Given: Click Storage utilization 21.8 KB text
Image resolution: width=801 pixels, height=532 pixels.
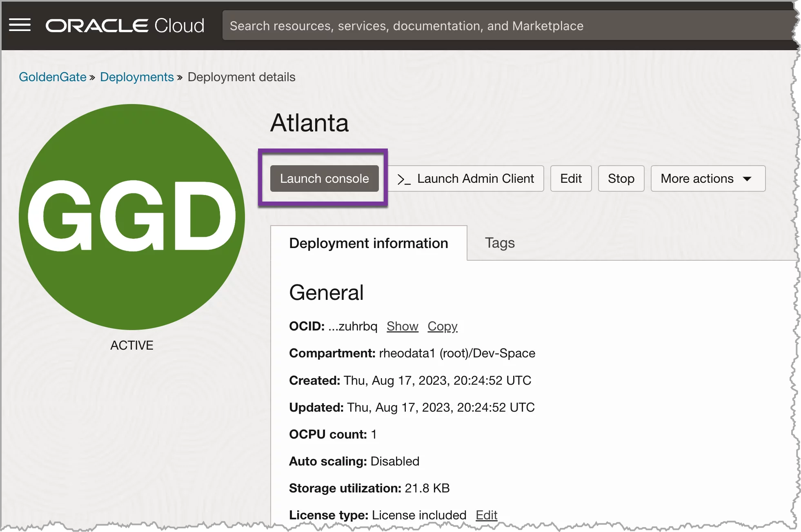Looking at the screenshot, I should pyautogui.click(x=369, y=488).
